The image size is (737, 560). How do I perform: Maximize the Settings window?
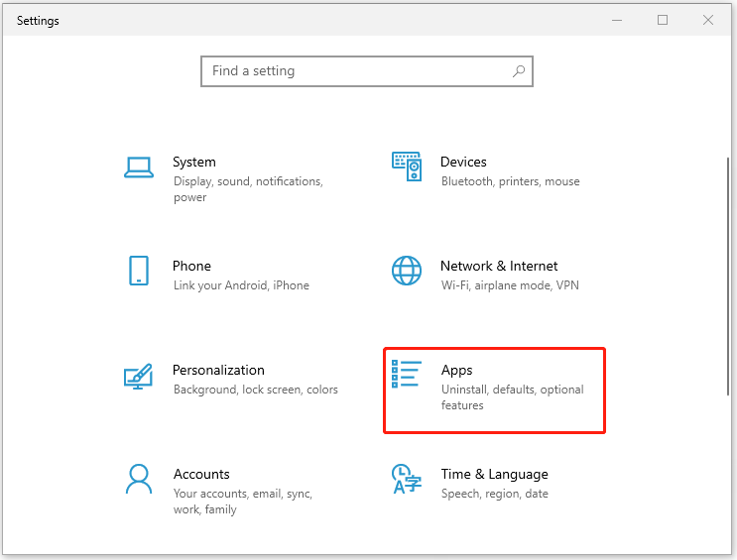(663, 20)
